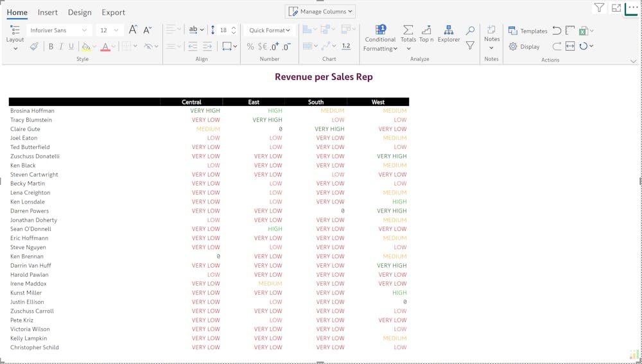Toggle Underline formatting
This screenshot has height=364, width=642.
coord(71,46)
